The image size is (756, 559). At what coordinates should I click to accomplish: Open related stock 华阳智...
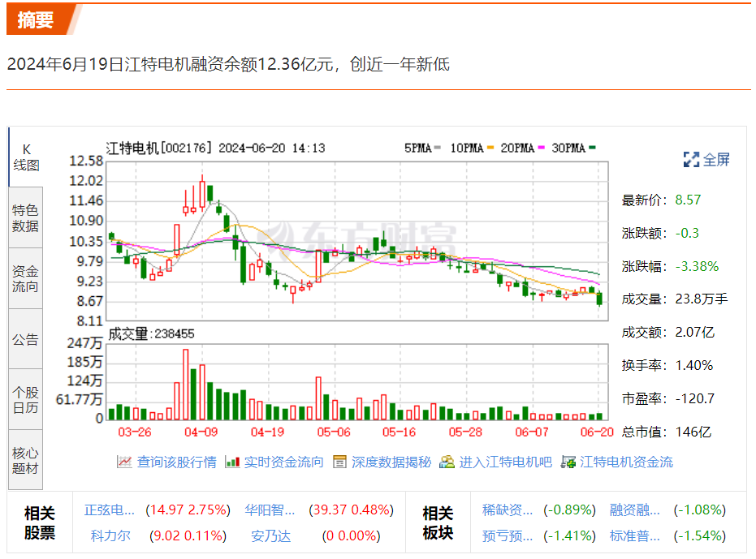click(270, 510)
